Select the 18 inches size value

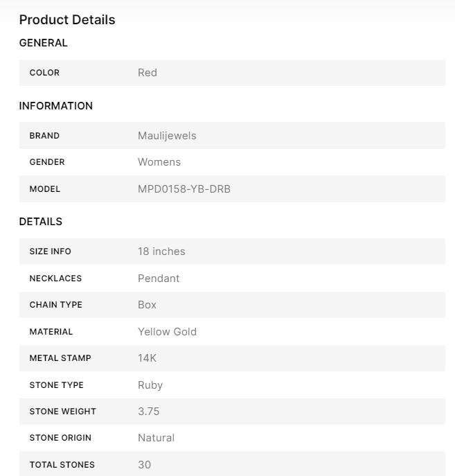coord(161,252)
